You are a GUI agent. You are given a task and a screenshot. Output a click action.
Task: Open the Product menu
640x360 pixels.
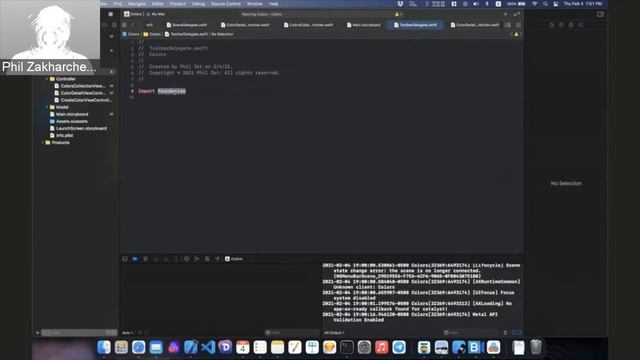coord(178,4)
